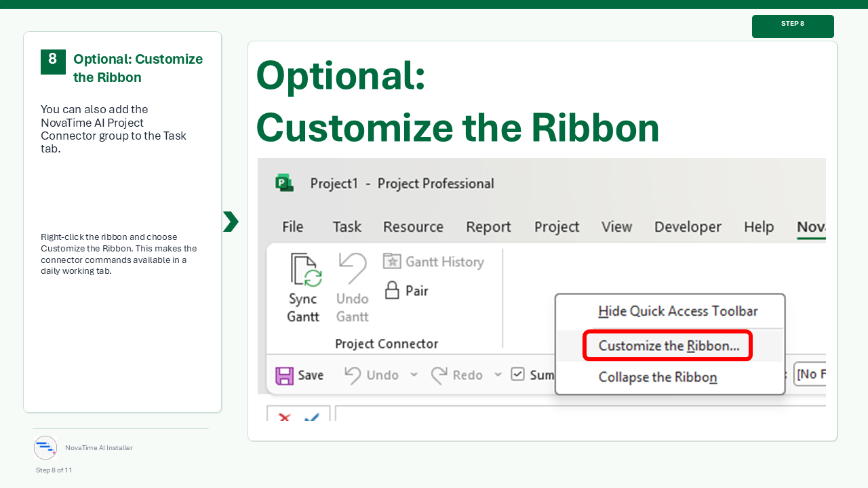Click Undo in the Quick Access Toolbar

[x=372, y=375]
